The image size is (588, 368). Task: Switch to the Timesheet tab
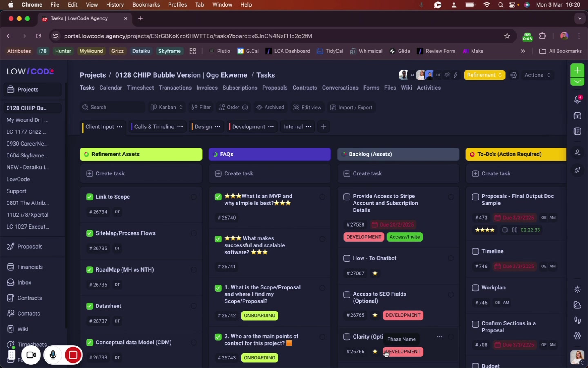tap(140, 88)
